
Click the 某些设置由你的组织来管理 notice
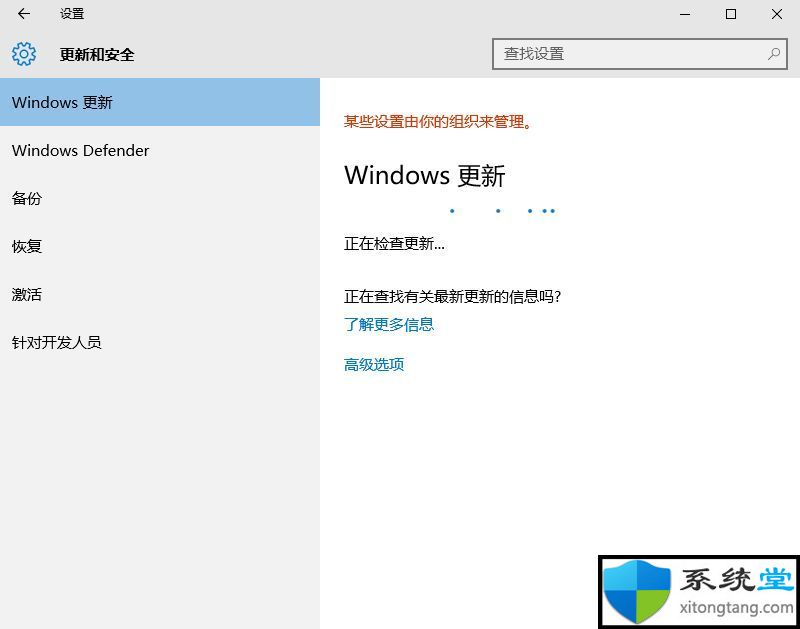point(438,122)
